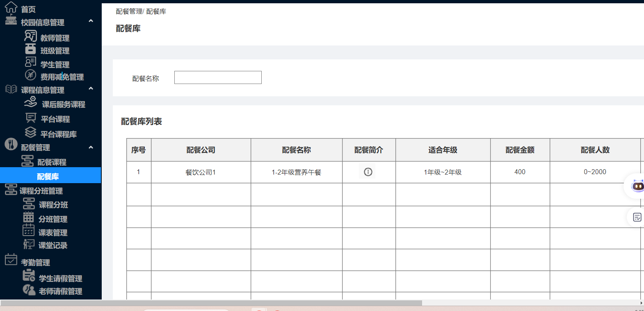Viewport: 644px width, 311px height.
Task: Collapse the 配餐管理 menu arrow
Action: (91, 148)
